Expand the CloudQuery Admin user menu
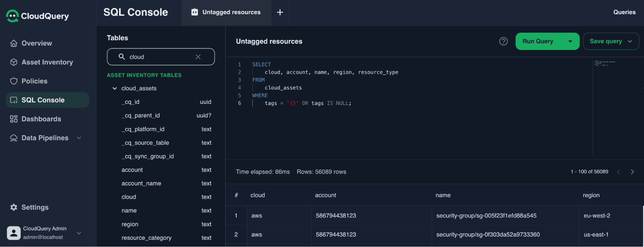This screenshot has height=247, width=644. coord(79,233)
